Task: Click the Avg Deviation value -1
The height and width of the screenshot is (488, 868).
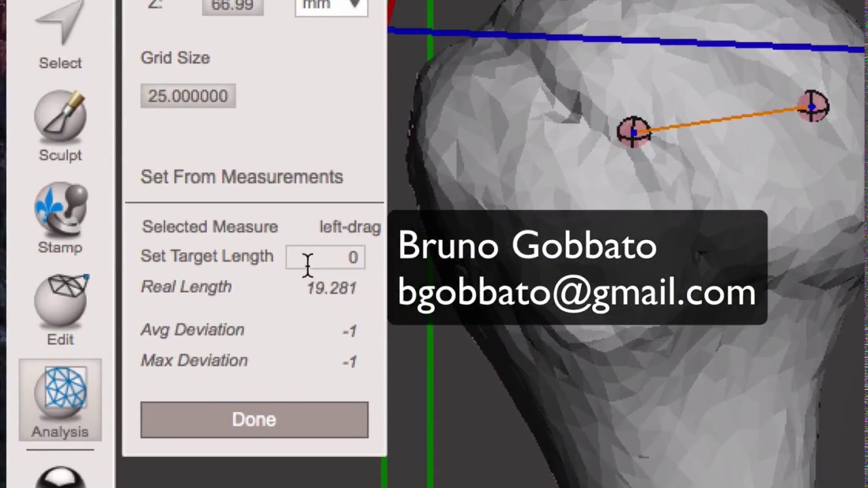Action: (x=349, y=331)
